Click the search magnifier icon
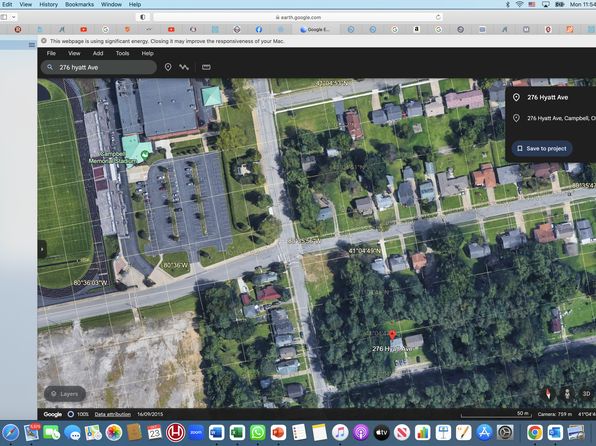 pyautogui.click(x=50, y=67)
